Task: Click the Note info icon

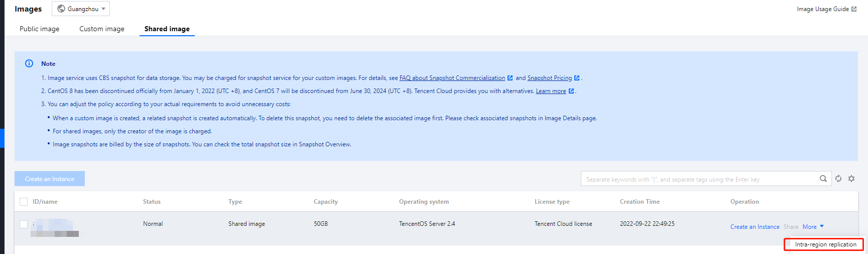Action: (29, 63)
